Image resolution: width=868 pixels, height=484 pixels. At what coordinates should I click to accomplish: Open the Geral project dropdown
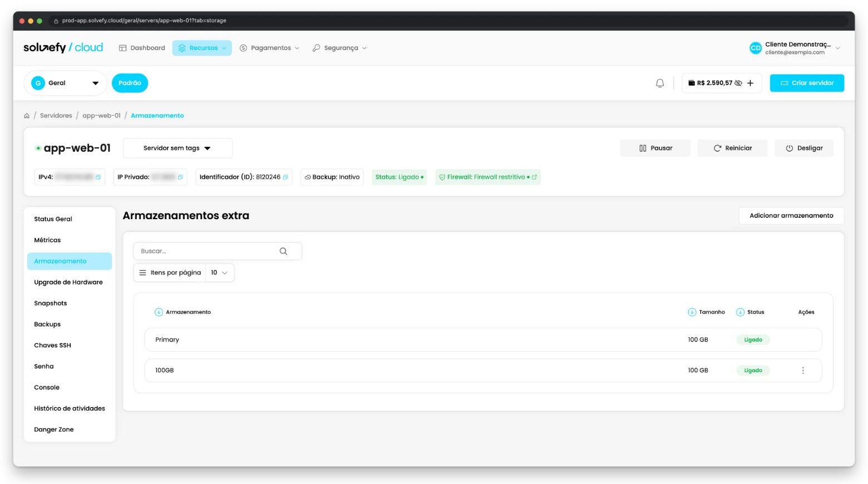click(65, 83)
